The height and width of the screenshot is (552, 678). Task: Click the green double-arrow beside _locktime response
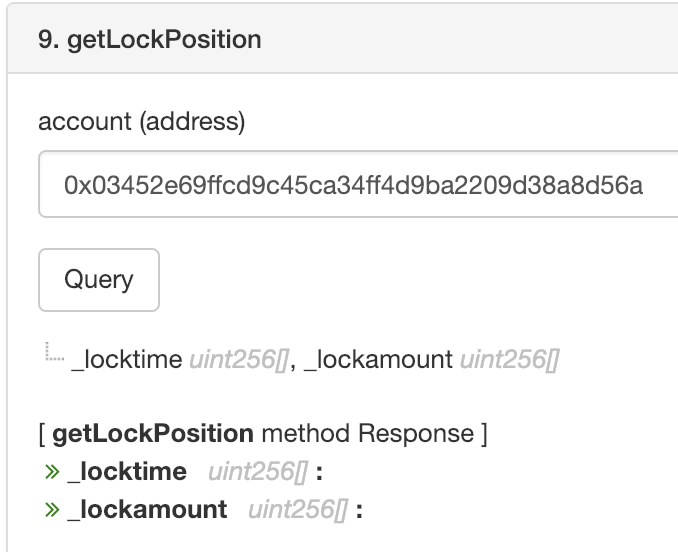[x=52, y=471]
